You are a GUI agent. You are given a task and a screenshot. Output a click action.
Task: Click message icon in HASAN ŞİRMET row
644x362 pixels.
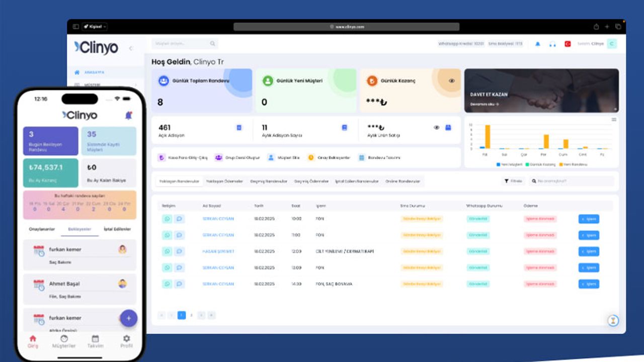pos(180,251)
